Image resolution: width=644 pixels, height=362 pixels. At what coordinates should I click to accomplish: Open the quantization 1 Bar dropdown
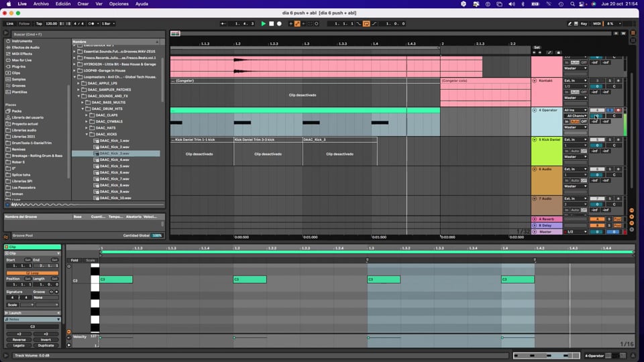pos(107,24)
